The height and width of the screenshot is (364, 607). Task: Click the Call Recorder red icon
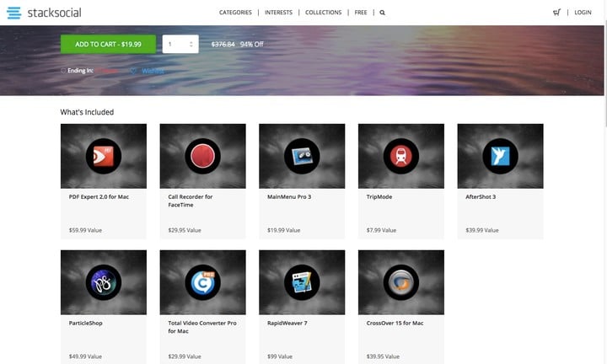[202, 156]
